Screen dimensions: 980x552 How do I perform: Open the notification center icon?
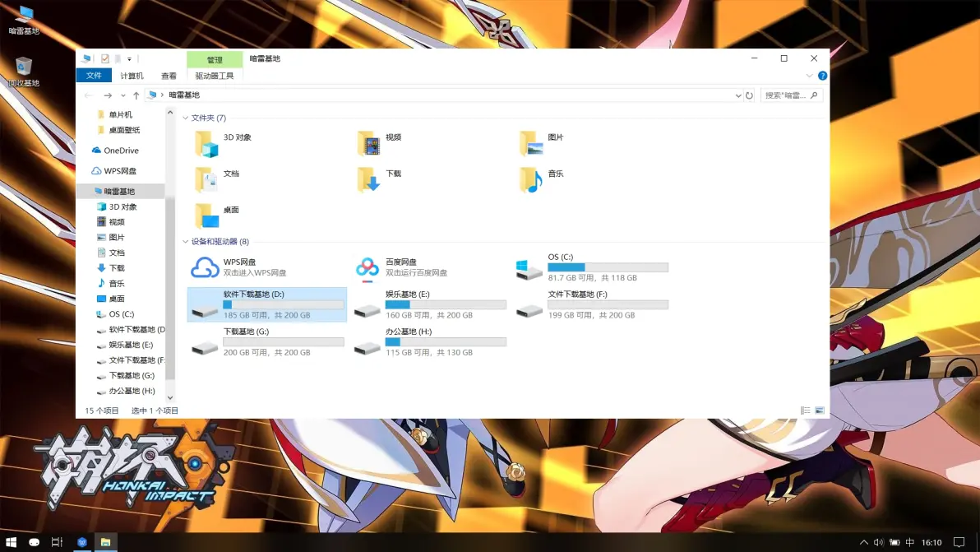959,542
